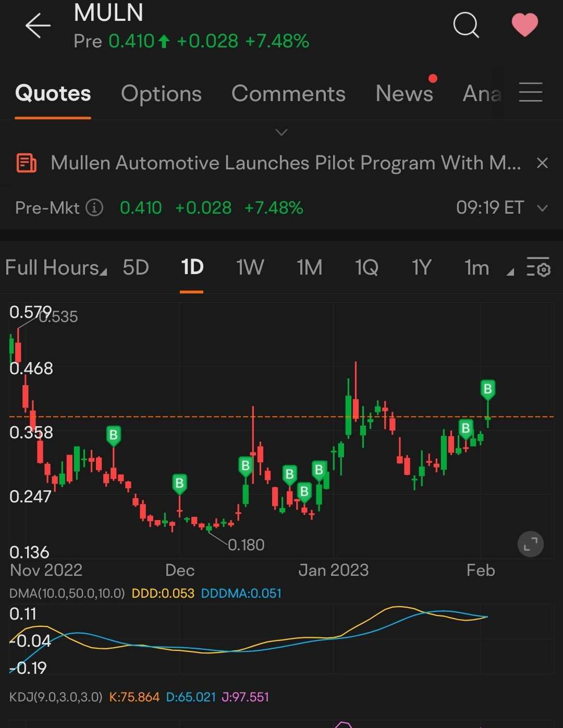Expand the chevron below the tab bar

281,132
